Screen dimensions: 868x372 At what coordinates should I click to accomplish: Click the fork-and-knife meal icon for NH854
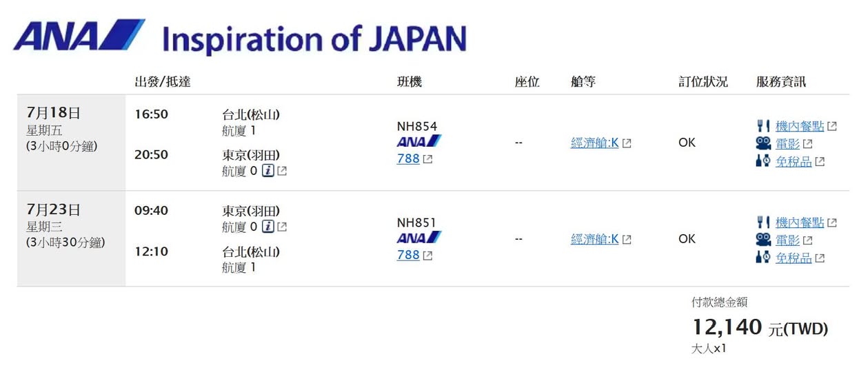pyautogui.click(x=763, y=127)
